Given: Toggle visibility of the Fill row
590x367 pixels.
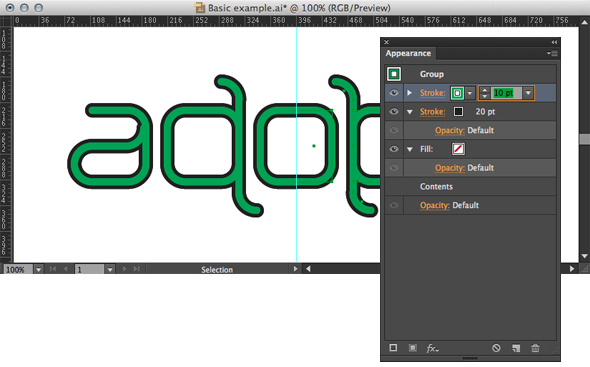Looking at the screenshot, I should [x=394, y=149].
